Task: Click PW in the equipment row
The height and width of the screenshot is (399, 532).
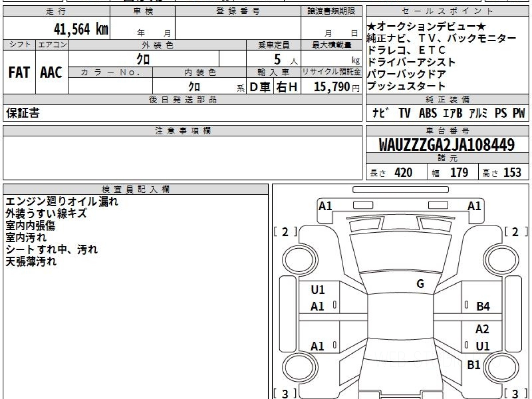Action: [519, 113]
